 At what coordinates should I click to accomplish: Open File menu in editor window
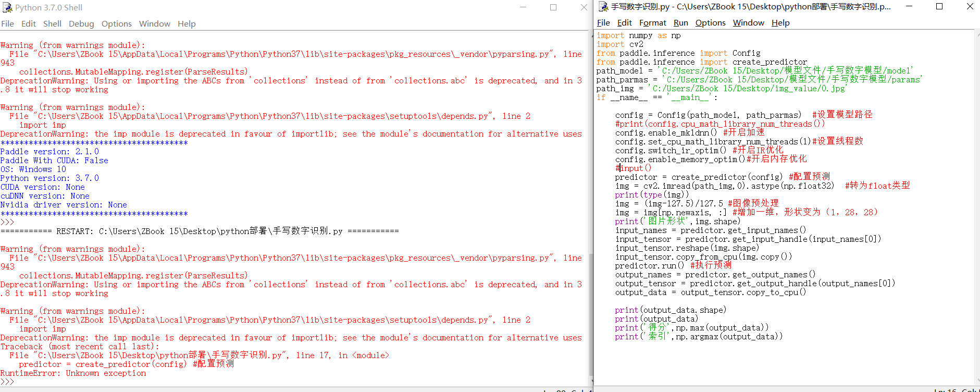[603, 22]
